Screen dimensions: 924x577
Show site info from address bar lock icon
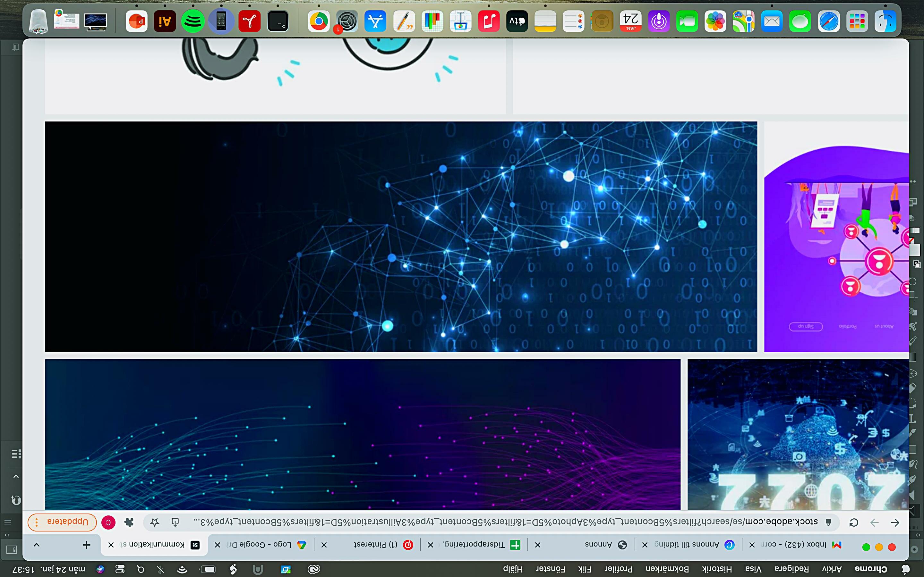(828, 522)
